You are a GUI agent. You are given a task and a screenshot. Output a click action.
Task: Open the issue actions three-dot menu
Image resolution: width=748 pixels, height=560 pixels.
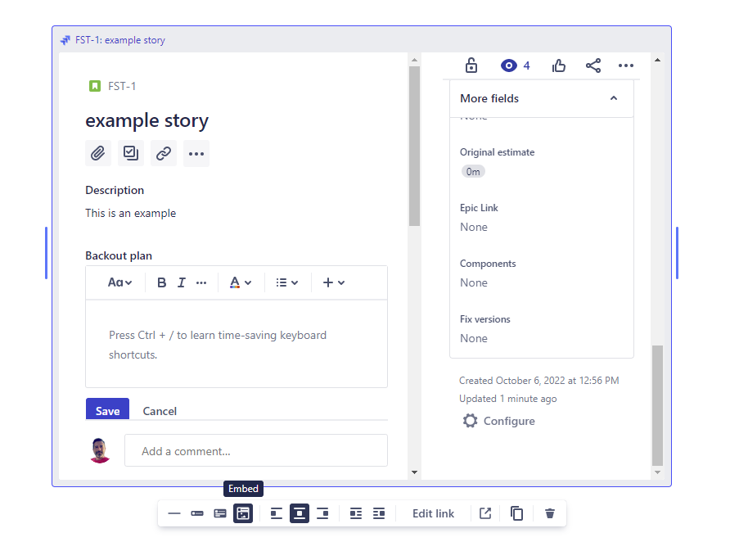[626, 65]
